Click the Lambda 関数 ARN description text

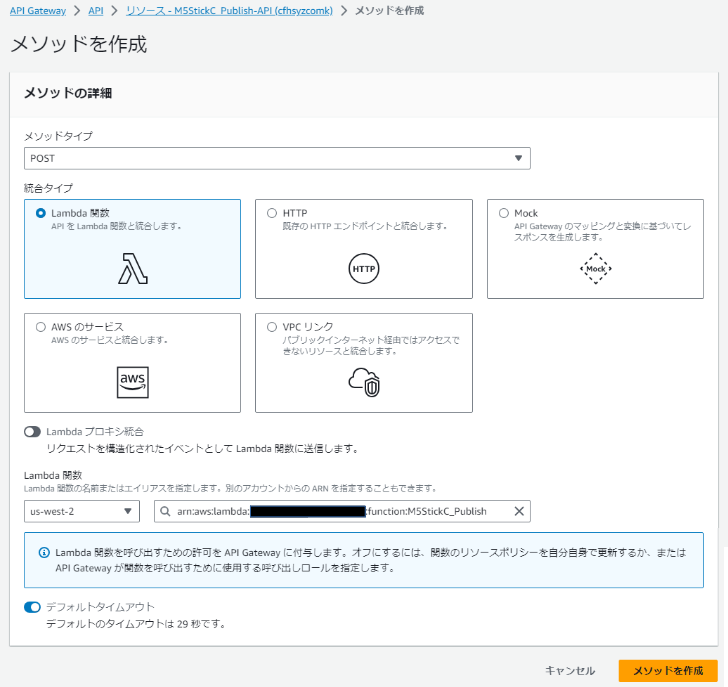(x=230, y=488)
